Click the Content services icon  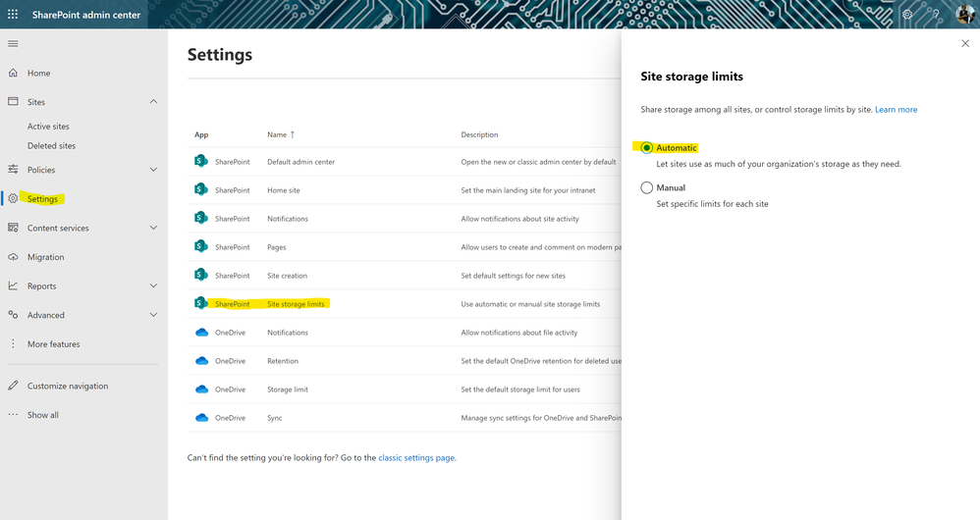(x=13, y=228)
